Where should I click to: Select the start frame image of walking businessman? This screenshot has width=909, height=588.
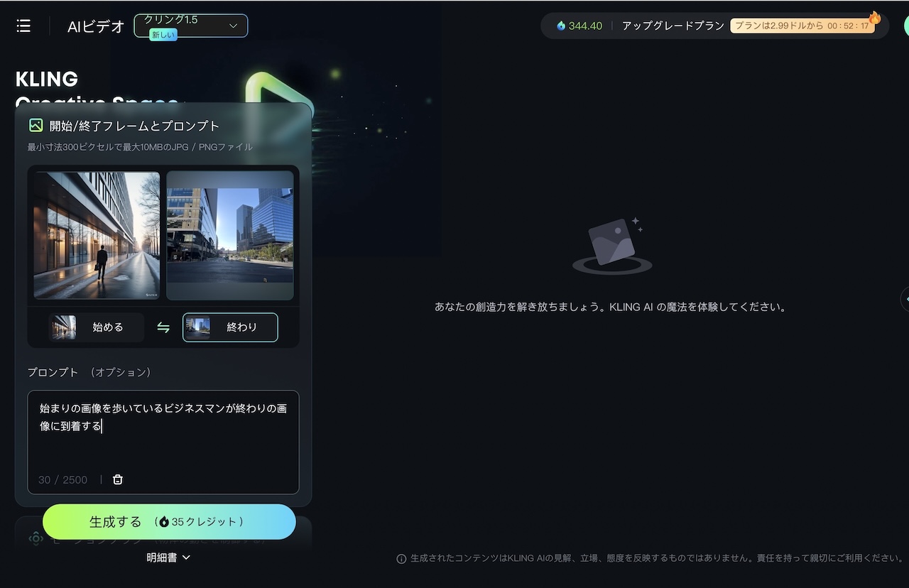97,235
